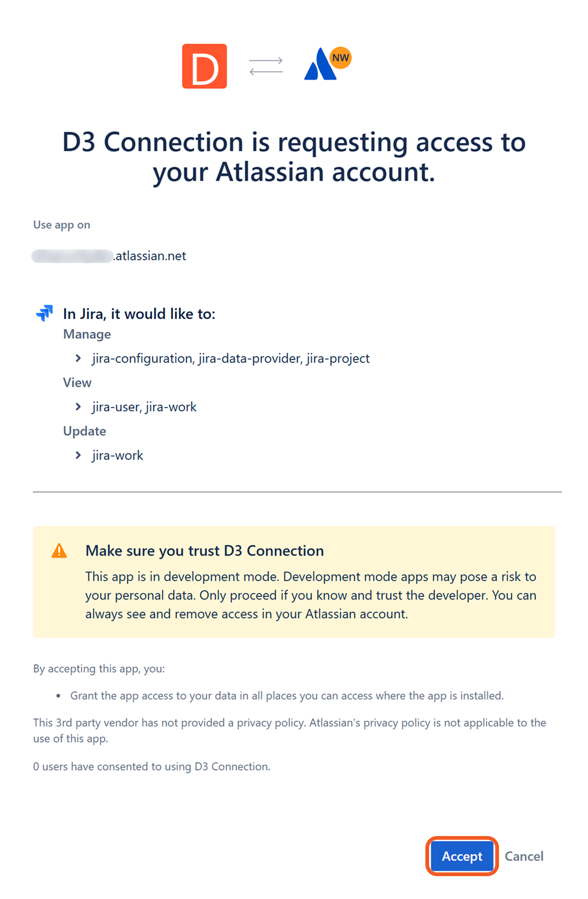The image size is (588, 899).
Task: Cancel the access request
Action: (524, 856)
